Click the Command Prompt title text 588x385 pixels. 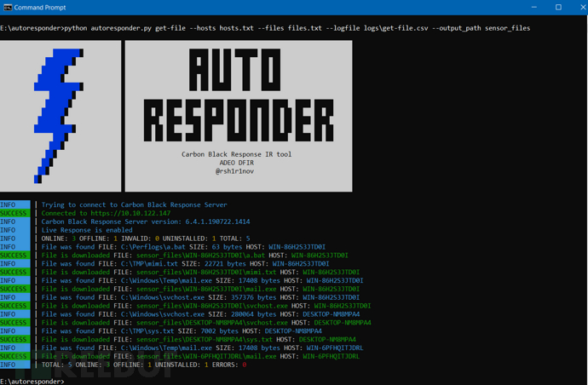pyautogui.click(x=40, y=8)
